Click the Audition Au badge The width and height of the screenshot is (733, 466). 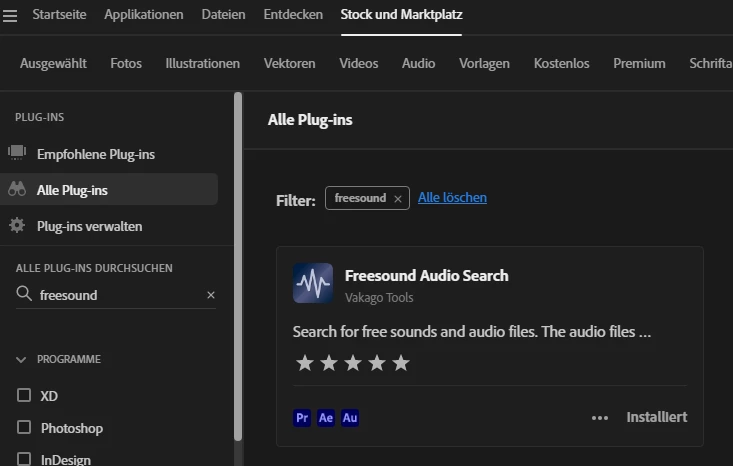(x=350, y=417)
